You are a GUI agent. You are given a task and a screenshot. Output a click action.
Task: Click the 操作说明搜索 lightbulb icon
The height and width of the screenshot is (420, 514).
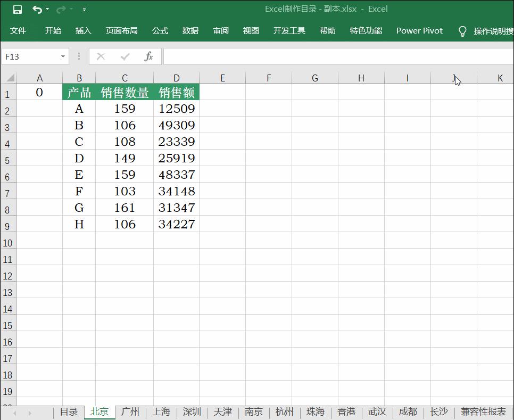coord(462,30)
